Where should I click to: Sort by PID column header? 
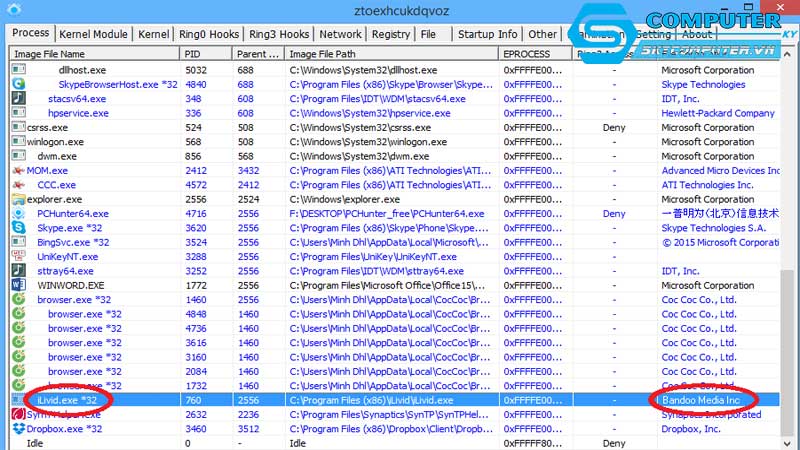tap(206, 54)
